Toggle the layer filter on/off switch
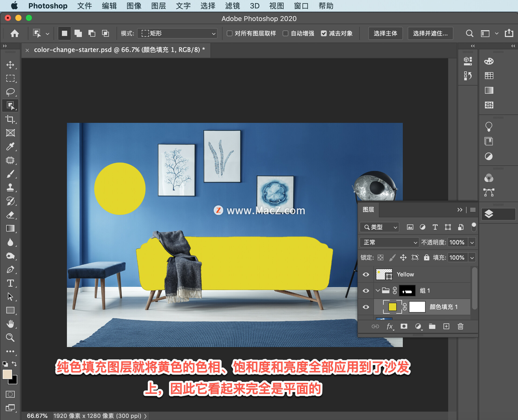This screenshot has height=420, width=518. point(473,227)
